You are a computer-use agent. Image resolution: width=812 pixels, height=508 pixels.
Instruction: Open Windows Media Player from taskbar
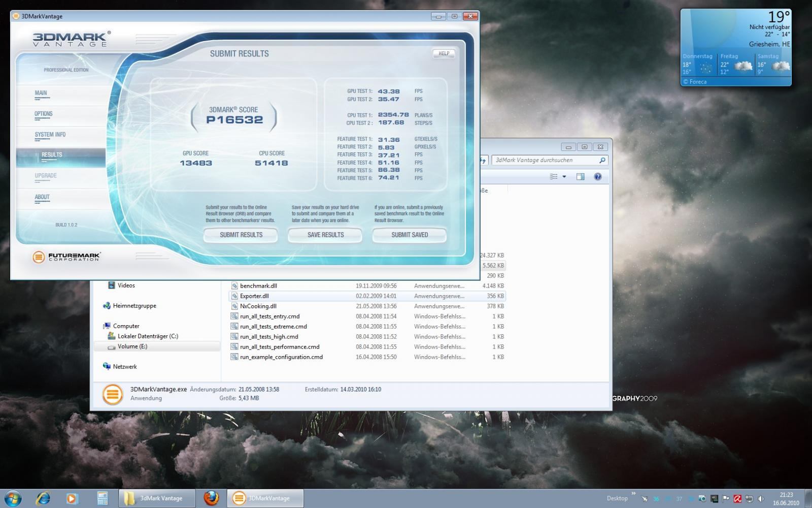73,498
